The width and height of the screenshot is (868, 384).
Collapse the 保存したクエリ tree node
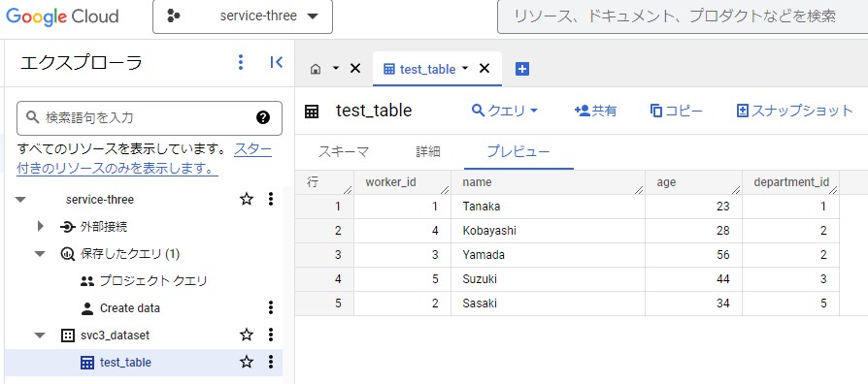pos(40,254)
